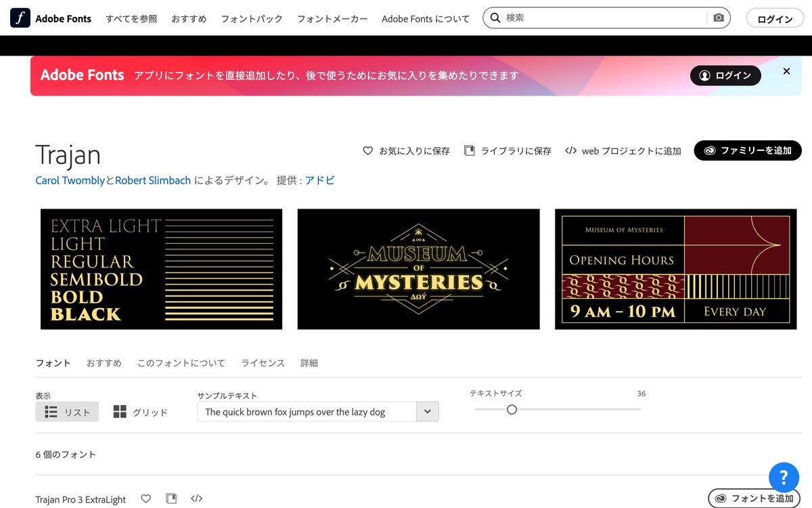The image size is (812, 508).
Task: Click ログイン button in red banner
Action: (x=725, y=76)
